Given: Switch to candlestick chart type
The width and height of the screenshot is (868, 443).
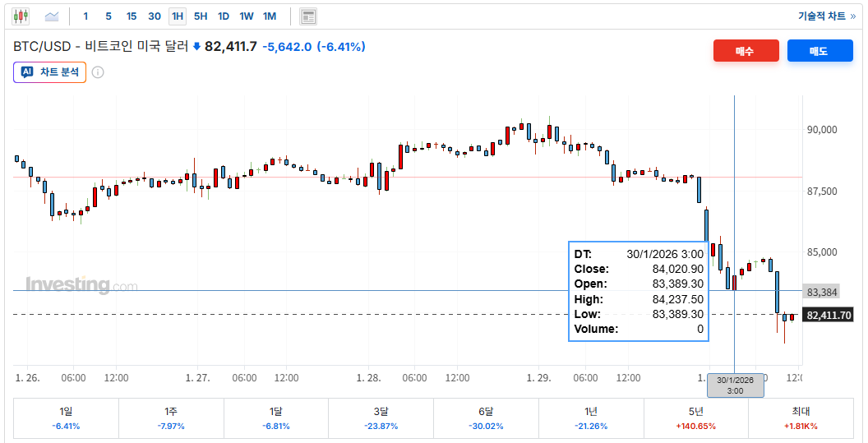Looking at the screenshot, I should pos(21,16).
